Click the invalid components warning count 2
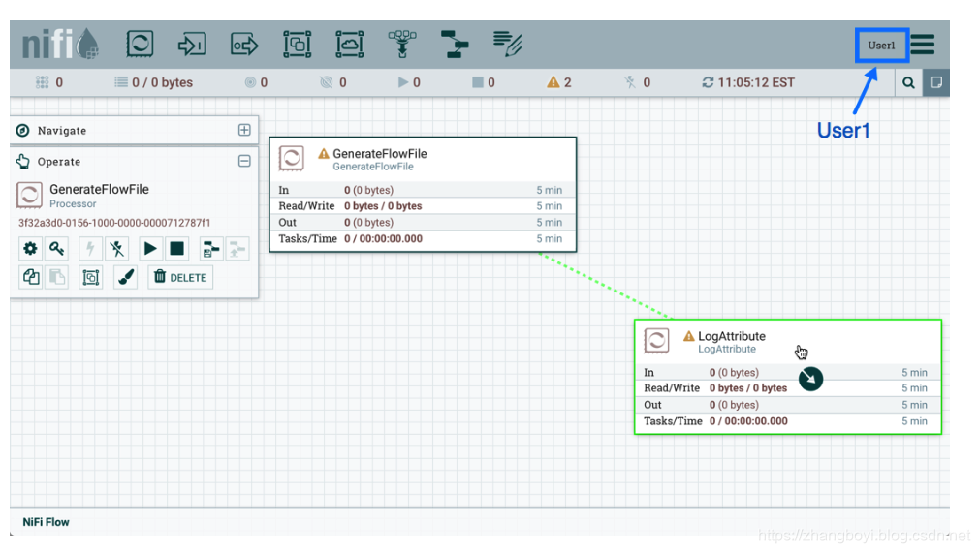 click(559, 82)
